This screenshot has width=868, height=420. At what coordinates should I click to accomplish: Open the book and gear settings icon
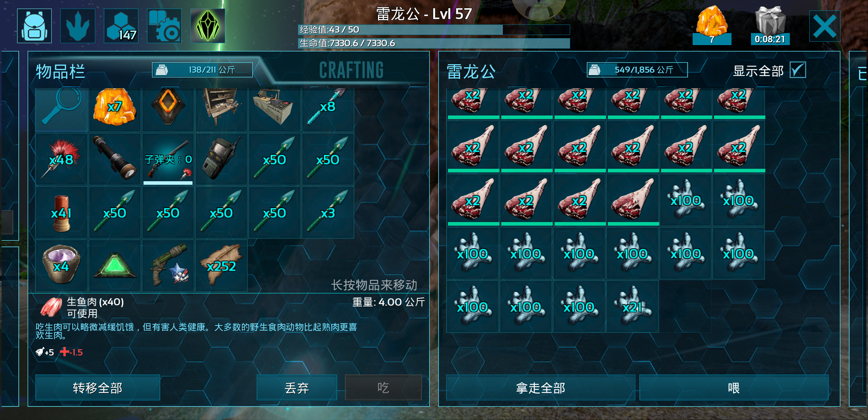click(164, 26)
